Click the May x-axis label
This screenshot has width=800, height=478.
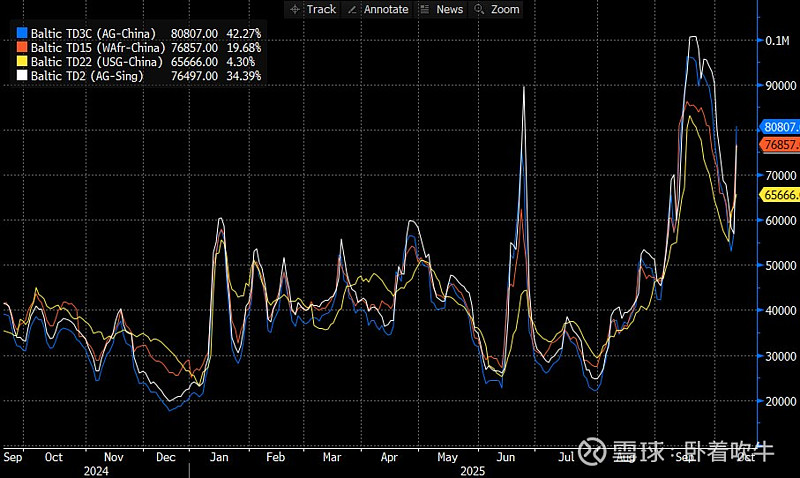pos(447,457)
